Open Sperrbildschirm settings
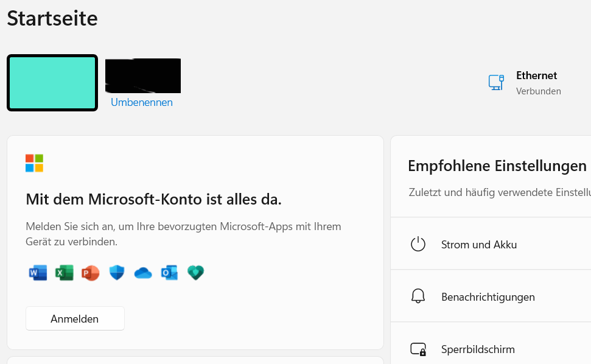 [x=491, y=344]
